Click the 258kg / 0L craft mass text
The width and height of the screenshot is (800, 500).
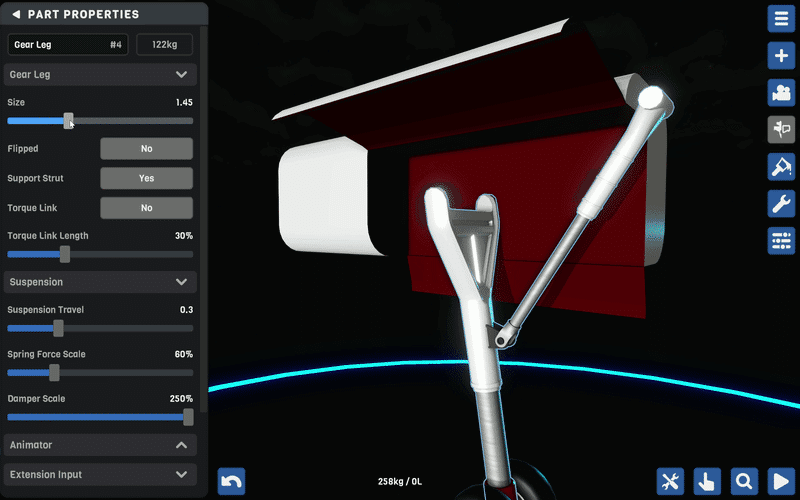pos(399,481)
